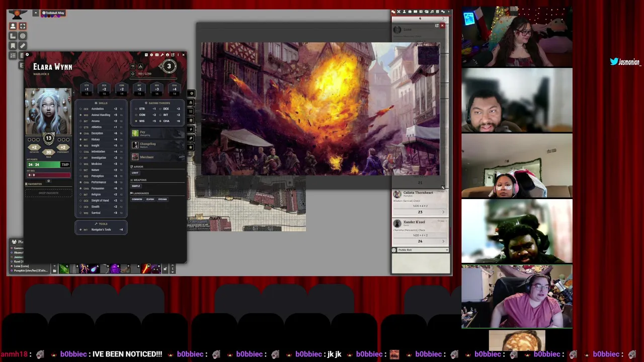Toggle Arcana skill proficiency circle
Viewport: 644px width, 362px height.
tap(80, 121)
